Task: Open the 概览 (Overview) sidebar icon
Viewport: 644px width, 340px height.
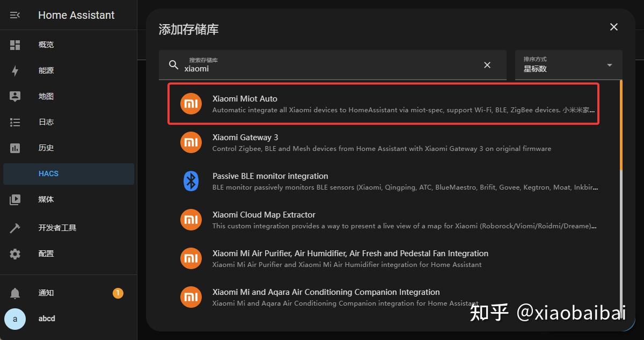Action: coord(15,45)
